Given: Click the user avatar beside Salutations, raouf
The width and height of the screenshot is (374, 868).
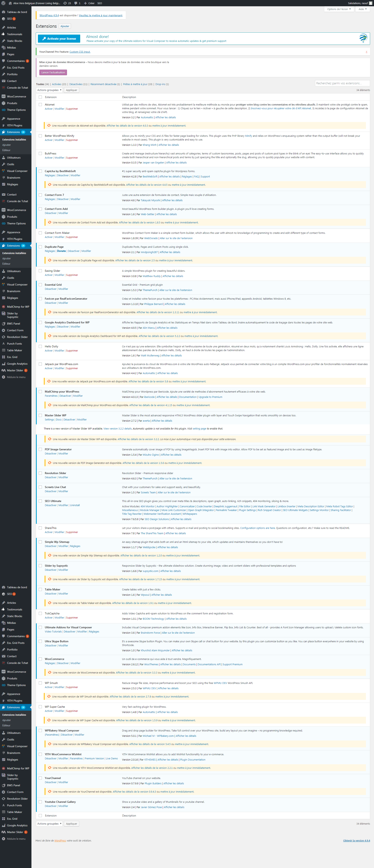Looking at the screenshot, I should [371, 3].
